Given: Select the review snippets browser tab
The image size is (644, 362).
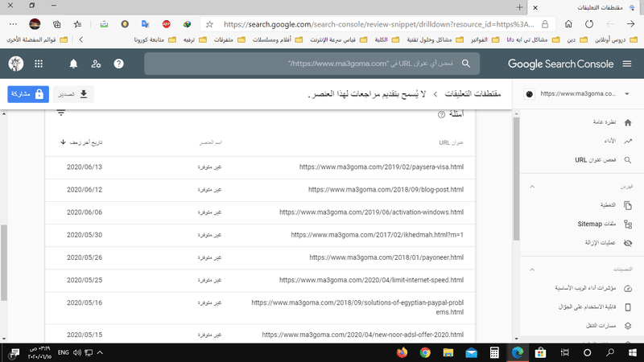Looking at the screenshot, I should (585, 7).
